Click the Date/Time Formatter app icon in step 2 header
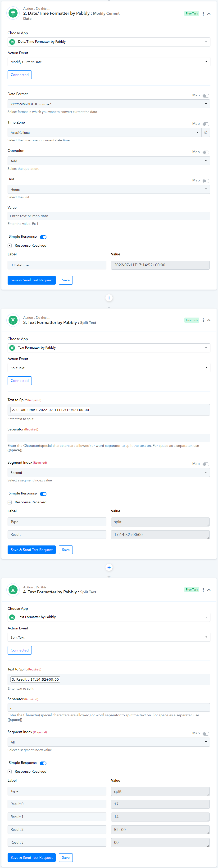The image size is (218, 868). pyautogui.click(x=13, y=14)
